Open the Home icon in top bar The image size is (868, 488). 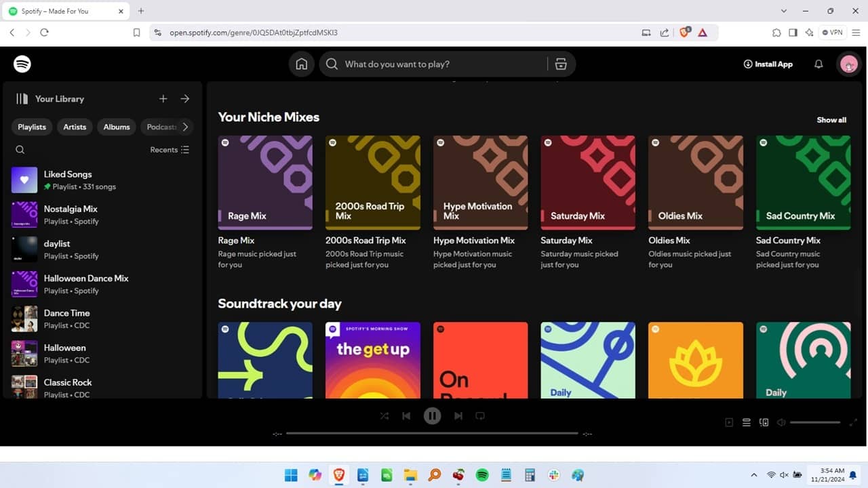301,64
